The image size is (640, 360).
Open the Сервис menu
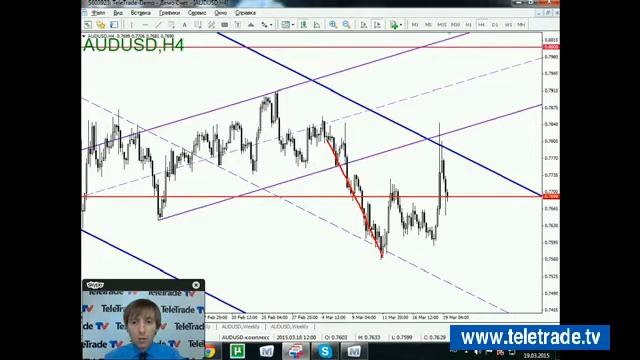click(x=197, y=13)
